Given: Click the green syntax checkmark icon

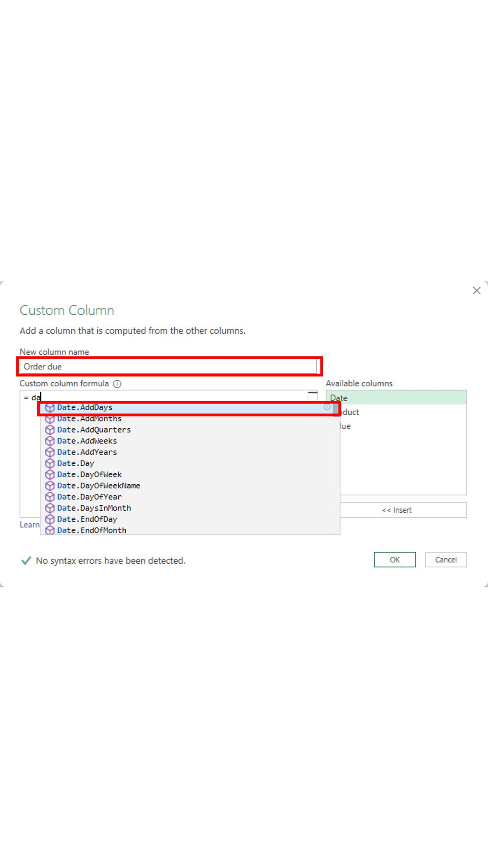Looking at the screenshot, I should [26, 560].
